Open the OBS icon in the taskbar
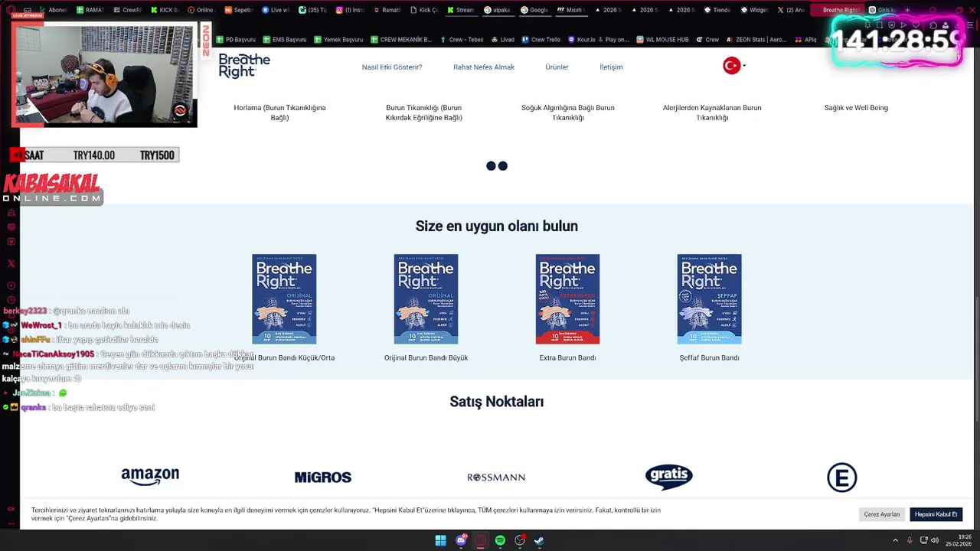The width and height of the screenshot is (980, 551). [520, 540]
